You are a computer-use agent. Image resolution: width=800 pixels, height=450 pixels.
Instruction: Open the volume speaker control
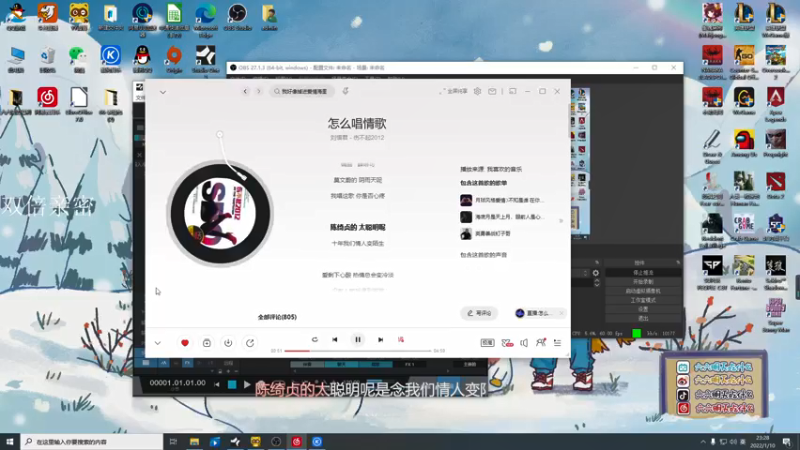click(524, 343)
